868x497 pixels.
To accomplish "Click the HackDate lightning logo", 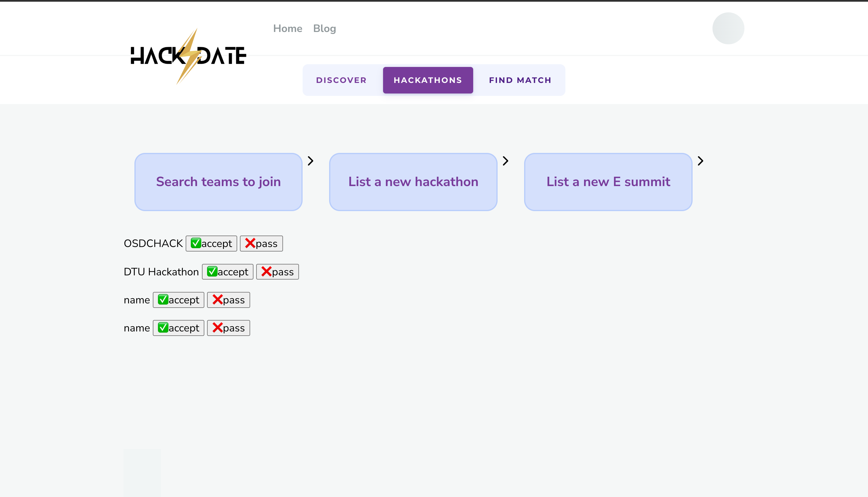I will [188, 56].
